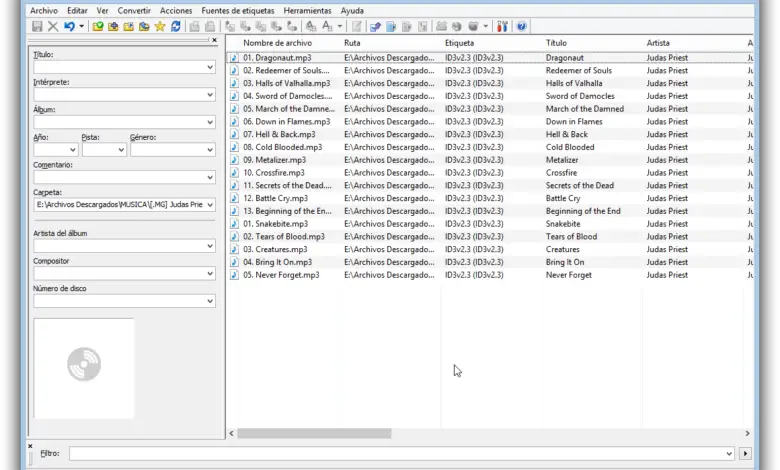Open tag sources dropdown arrow in toolbar
This screenshot has width=780, height=470.
pos(486,26)
